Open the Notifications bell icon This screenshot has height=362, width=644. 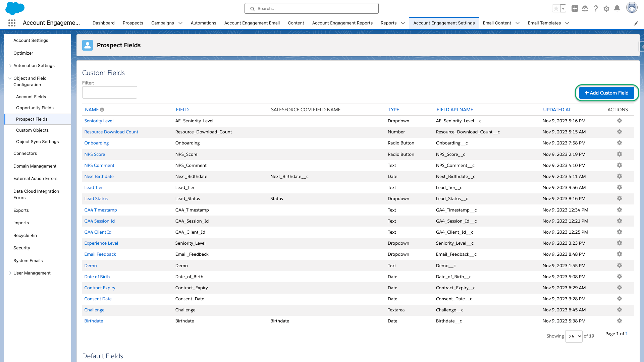click(x=617, y=9)
